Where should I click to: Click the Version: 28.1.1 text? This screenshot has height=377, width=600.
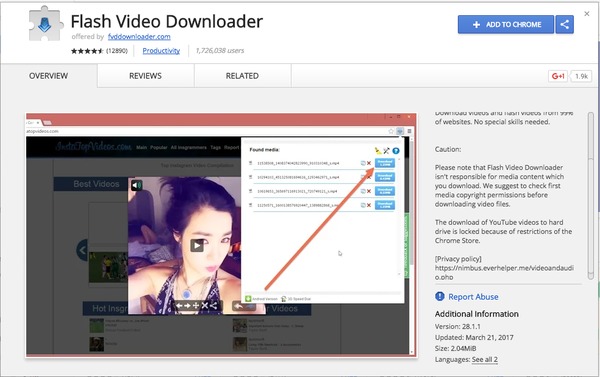(x=458, y=326)
